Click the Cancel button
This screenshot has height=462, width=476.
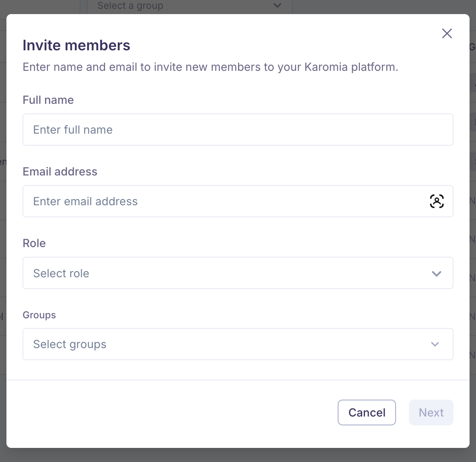coord(367,412)
